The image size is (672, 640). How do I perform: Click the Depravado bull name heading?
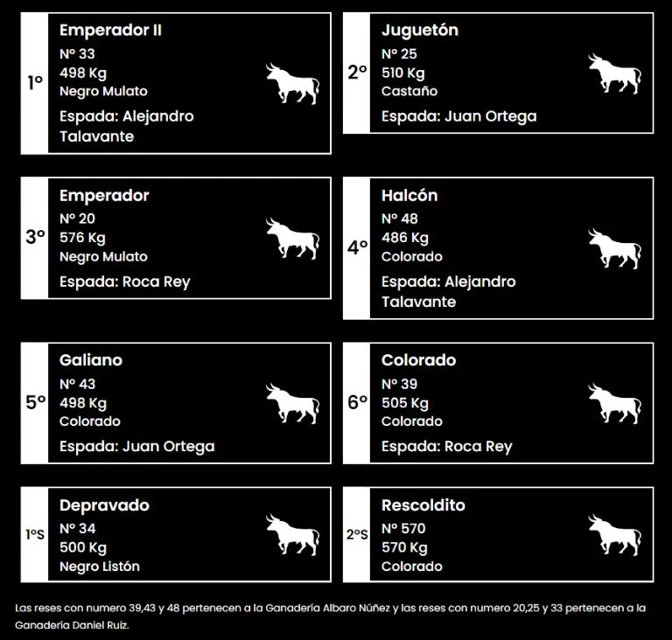(104, 505)
